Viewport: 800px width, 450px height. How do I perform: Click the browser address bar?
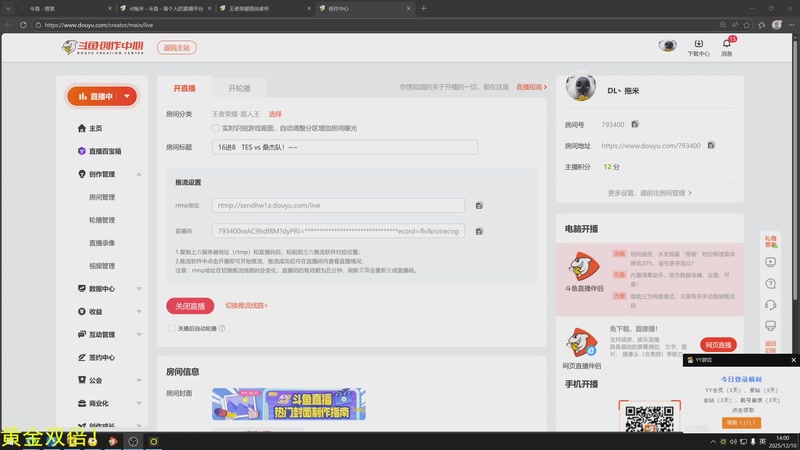click(x=378, y=24)
